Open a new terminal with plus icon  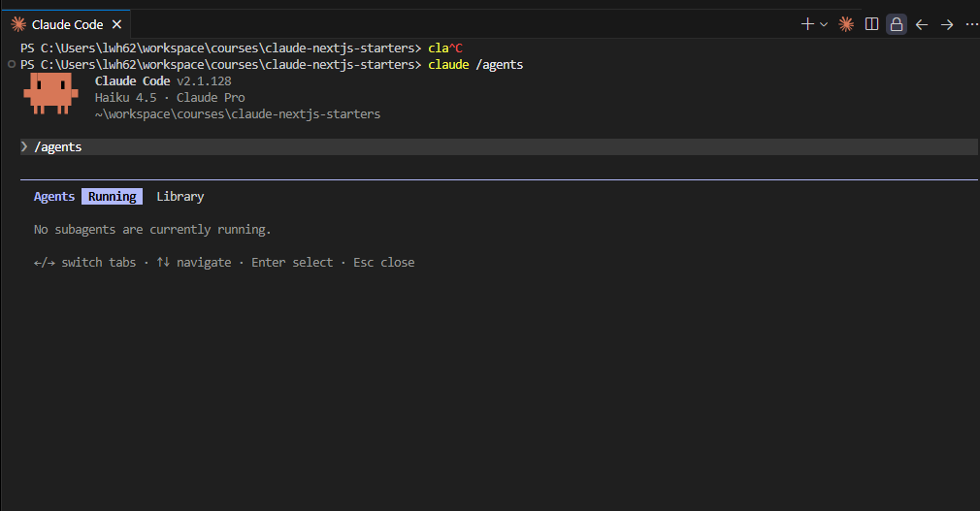[807, 24]
